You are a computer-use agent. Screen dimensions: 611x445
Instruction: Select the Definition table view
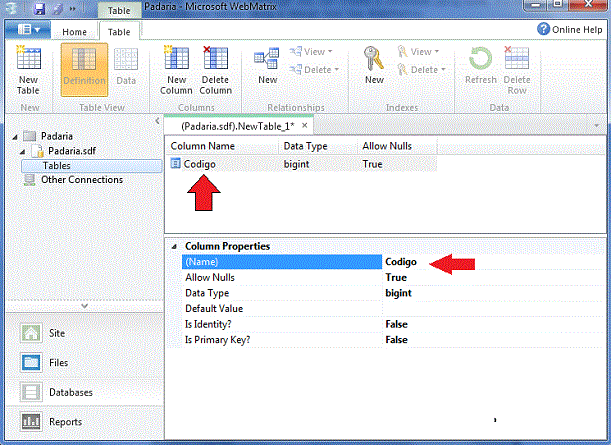tap(84, 68)
